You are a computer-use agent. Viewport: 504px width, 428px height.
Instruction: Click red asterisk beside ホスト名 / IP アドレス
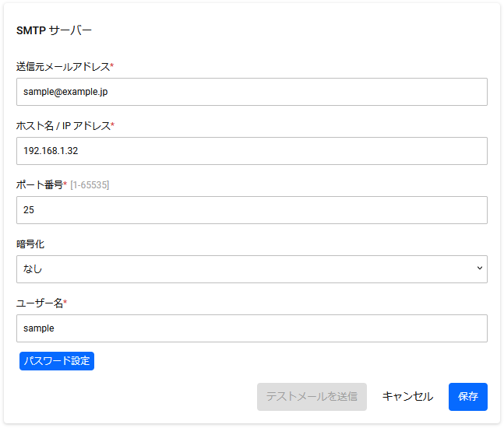[112, 124]
